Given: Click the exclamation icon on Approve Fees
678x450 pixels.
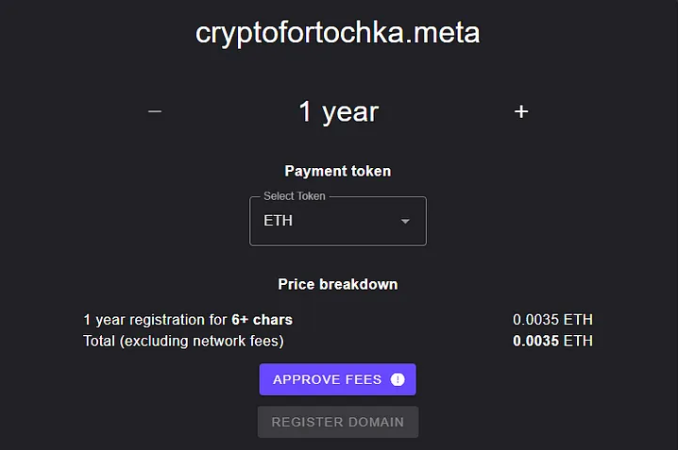Looking at the screenshot, I should tap(397, 380).
